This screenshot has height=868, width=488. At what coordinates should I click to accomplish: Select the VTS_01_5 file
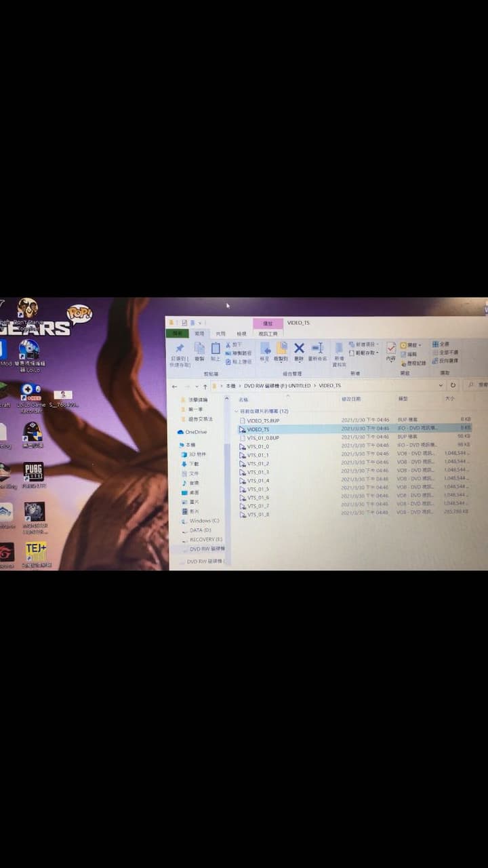pyautogui.click(x=354, y=488)
